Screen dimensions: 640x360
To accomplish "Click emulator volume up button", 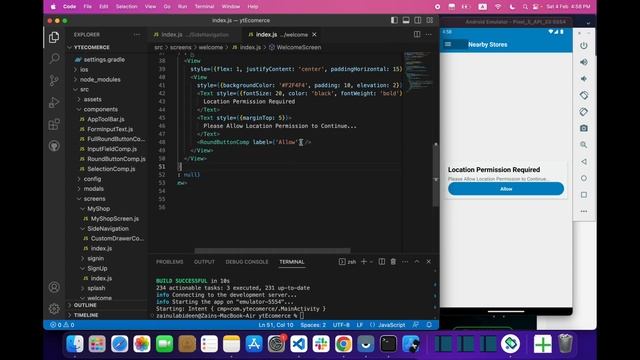I will coord(584,62).
